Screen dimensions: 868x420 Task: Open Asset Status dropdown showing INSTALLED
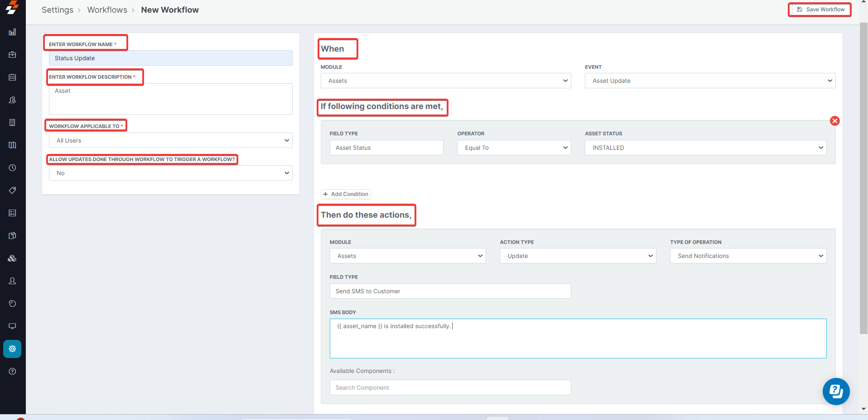pyautogui.click(x=705, y=148)
